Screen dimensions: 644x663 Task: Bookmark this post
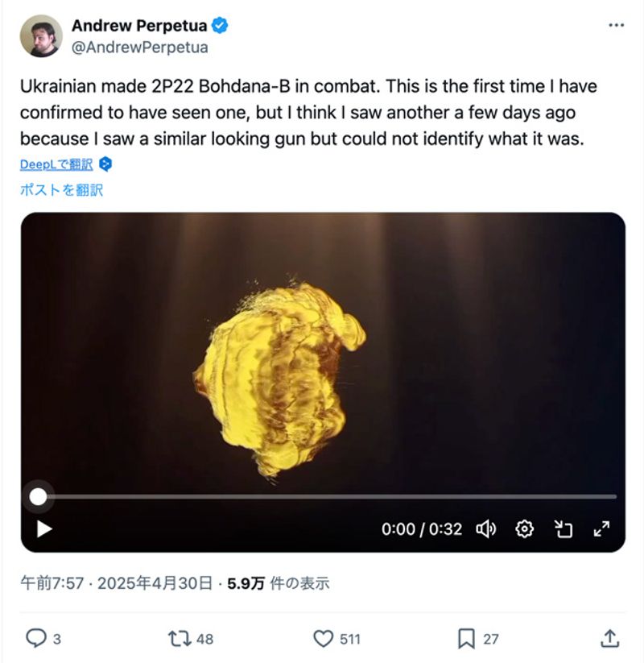tap(466, 639)
